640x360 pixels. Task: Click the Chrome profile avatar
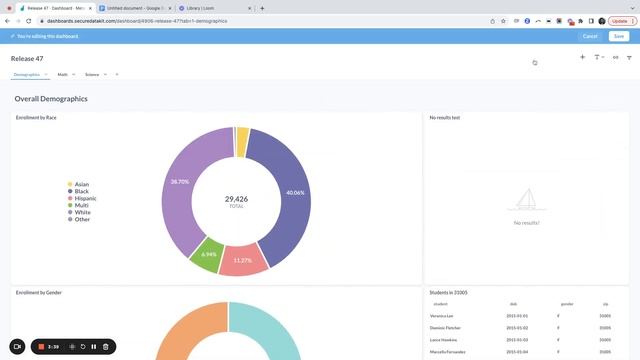pyautogui.click(x=602, y=21)
